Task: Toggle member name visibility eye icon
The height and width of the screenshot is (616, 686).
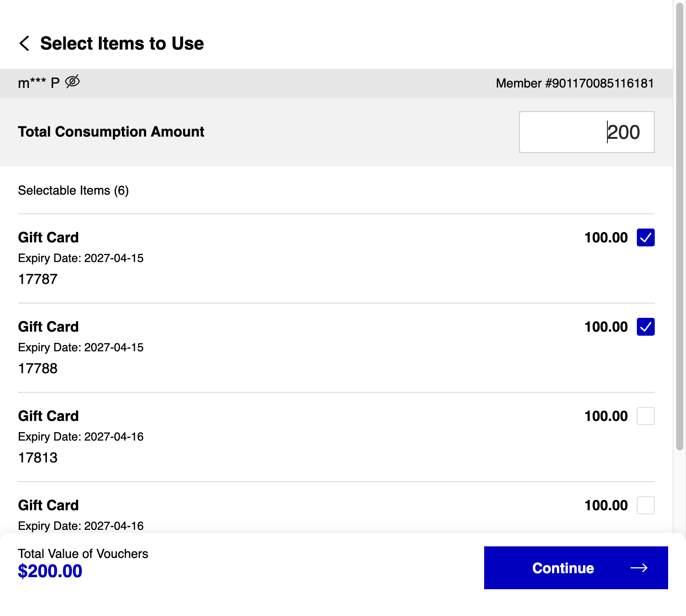Action: [x=72, y=82]
